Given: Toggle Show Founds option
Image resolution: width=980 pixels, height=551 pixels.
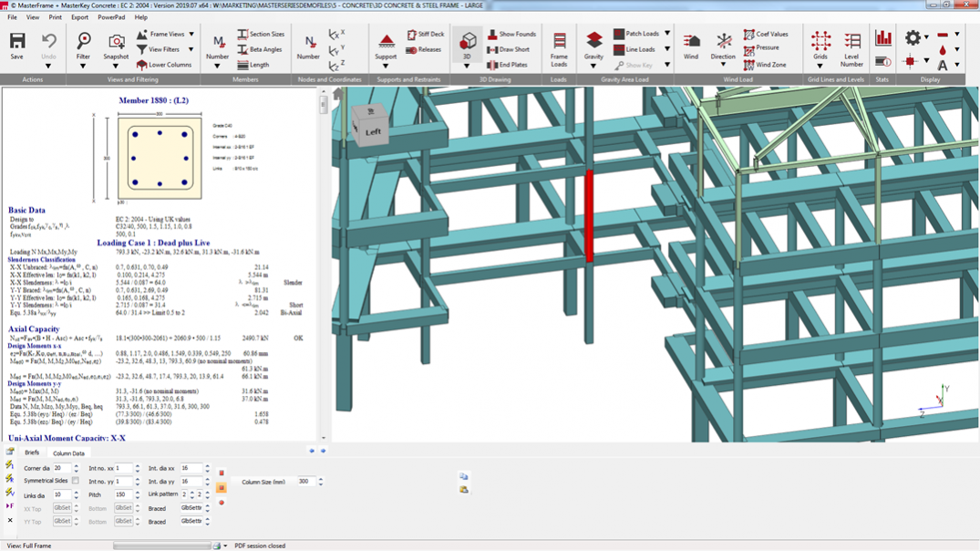Looking at the screenshot, I should coord(511,35).
